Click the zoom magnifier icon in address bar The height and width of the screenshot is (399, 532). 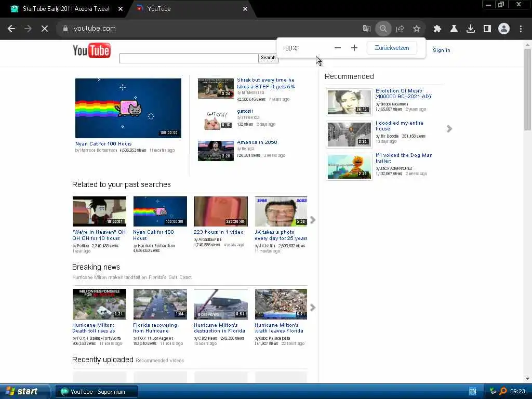(x=383, y=29)
